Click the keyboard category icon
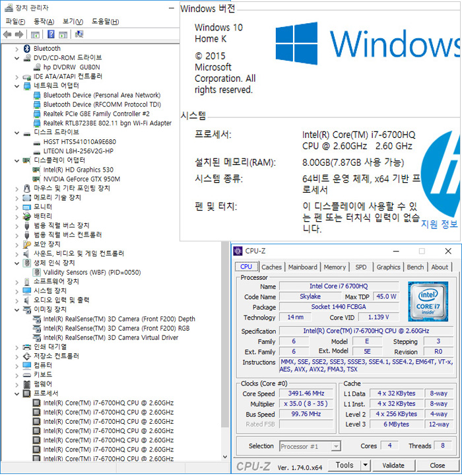The width and height of the screenshot is (462, 476). click(26, 375)
